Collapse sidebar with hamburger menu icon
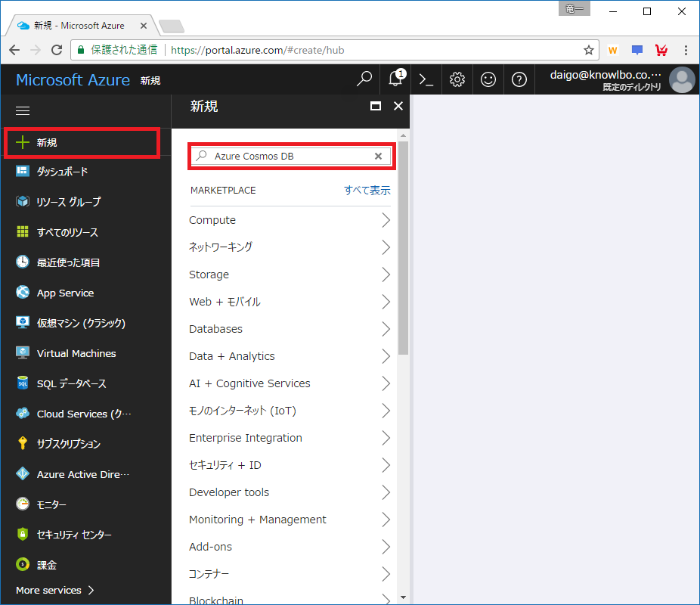Screen dimensions: 700x605 click(x=23, y=110)
